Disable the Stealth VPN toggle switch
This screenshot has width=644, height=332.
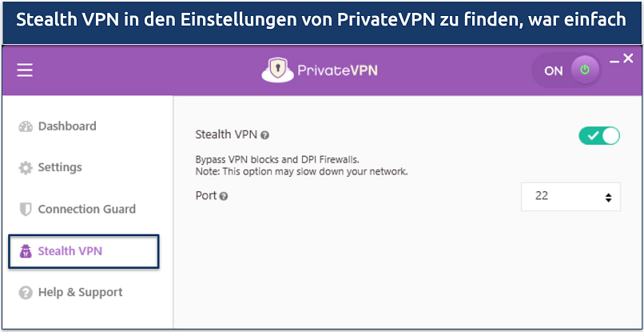pyautogui.click(x=599, y=136)
